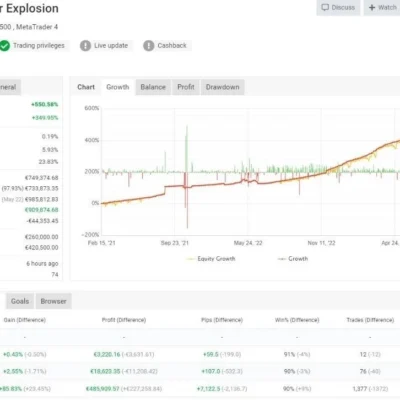Screen dimensions: 400x400
Task: Switch to the Profit chart tab
Action: [186, 87]
